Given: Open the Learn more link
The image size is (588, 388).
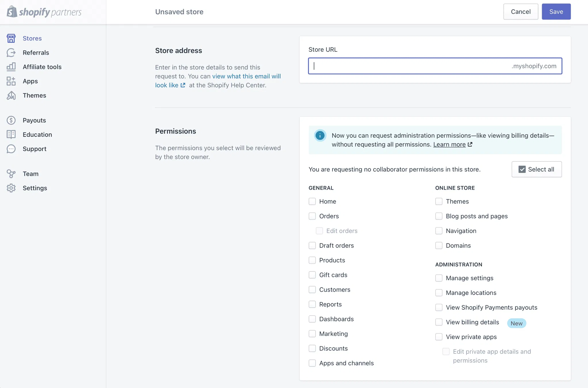Looking at the screenshot, I should coord(449,144).
